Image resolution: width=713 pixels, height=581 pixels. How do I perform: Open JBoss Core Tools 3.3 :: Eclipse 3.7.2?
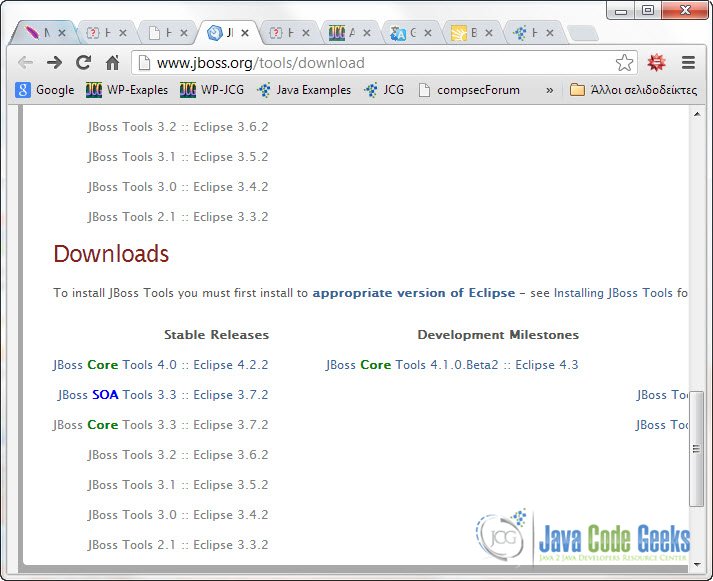161,425
